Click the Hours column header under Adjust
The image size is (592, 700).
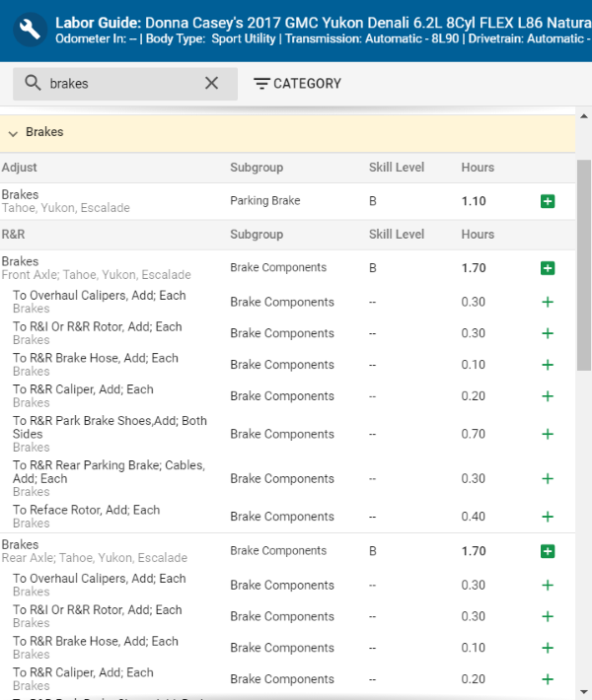[478, 168]
